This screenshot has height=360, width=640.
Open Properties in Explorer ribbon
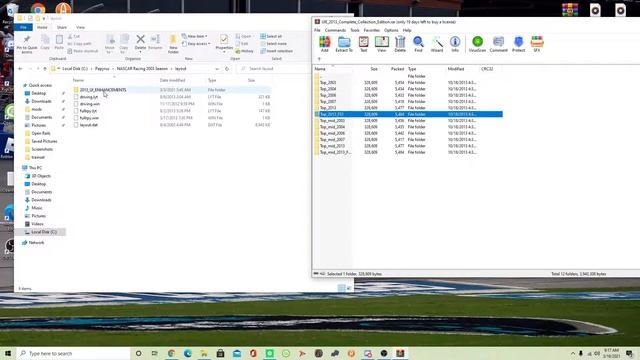(224, 43)
